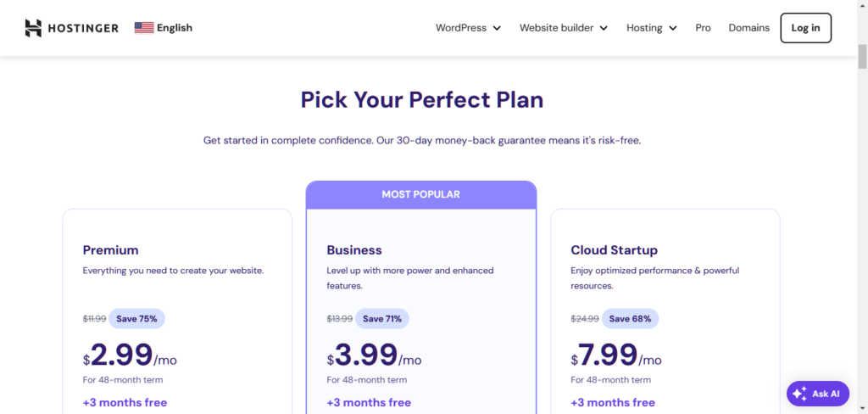Image resolution: width=868 pixels, height=414 pixels.
Task: Click the Hostinger brand name text
Action: [x=83, y=28]
